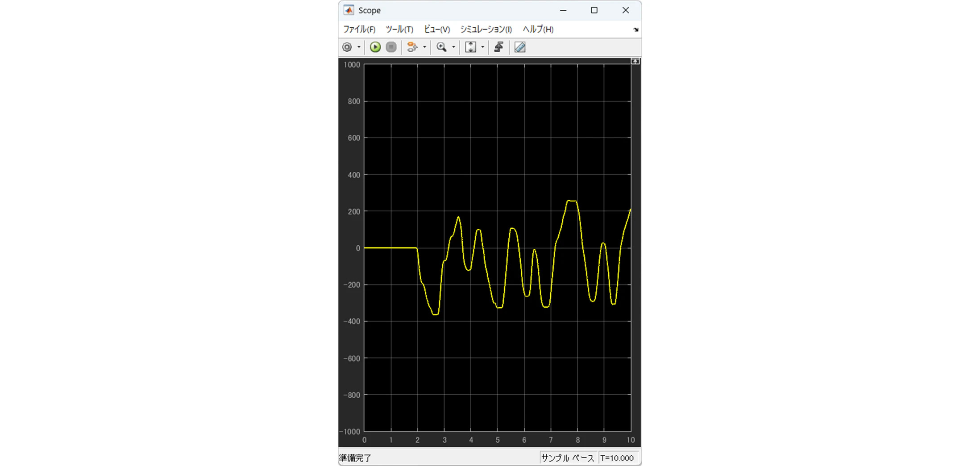The width and height of the screenshot is (980, 466).
Task: Run the simulation with green play button
Action: coord(375,47)
